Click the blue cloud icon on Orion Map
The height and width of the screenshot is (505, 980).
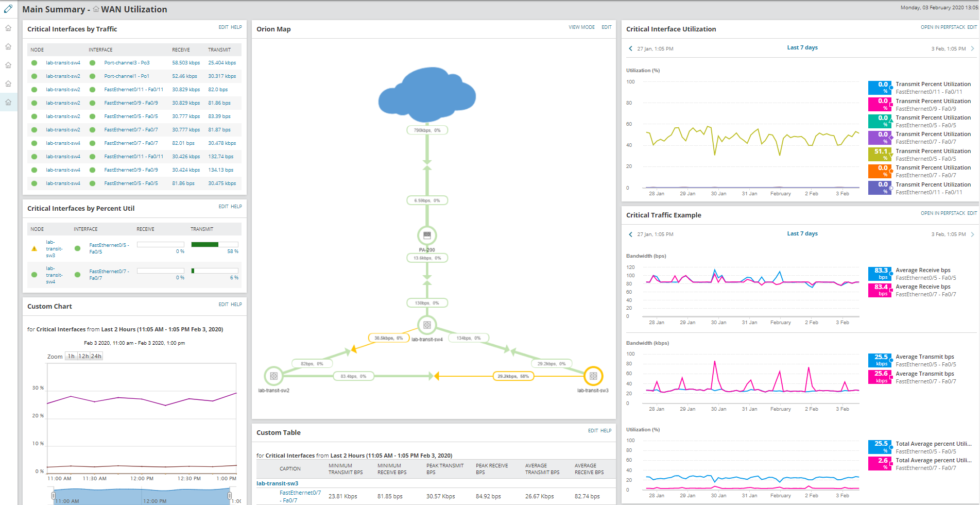[427, 94]
